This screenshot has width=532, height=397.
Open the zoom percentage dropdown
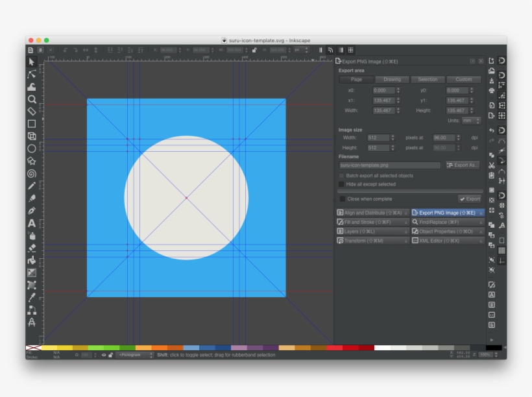(486, 355)
